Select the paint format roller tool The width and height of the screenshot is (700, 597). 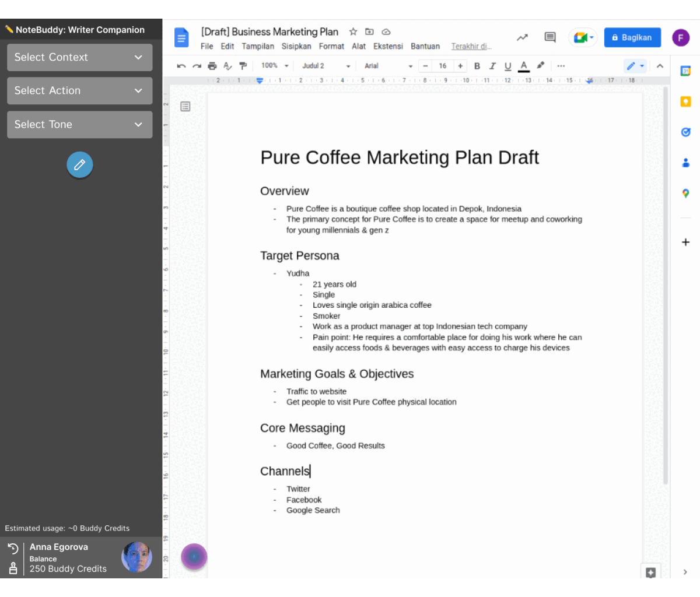point(243,66)
